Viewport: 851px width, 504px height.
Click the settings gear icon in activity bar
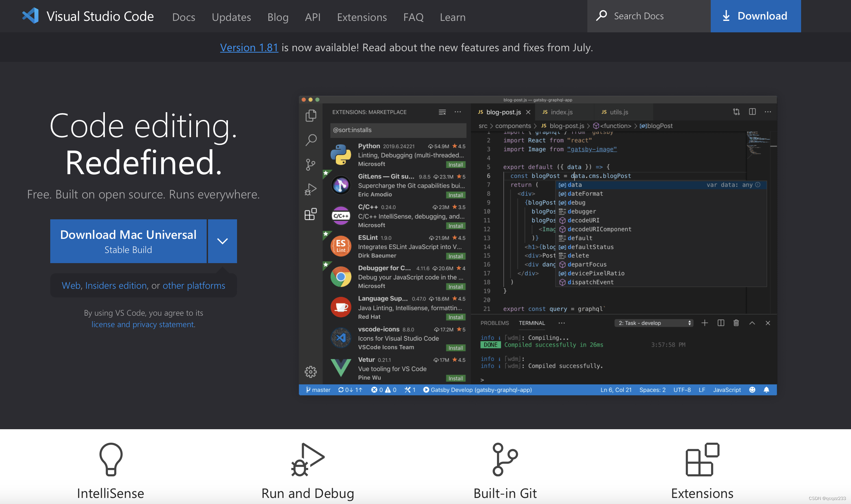(310, 372)
